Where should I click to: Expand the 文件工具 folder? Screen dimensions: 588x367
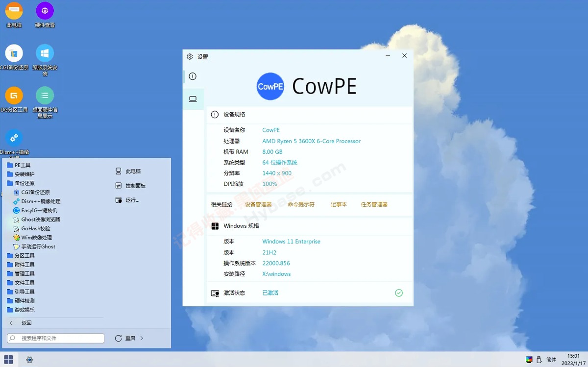point(21,283)
